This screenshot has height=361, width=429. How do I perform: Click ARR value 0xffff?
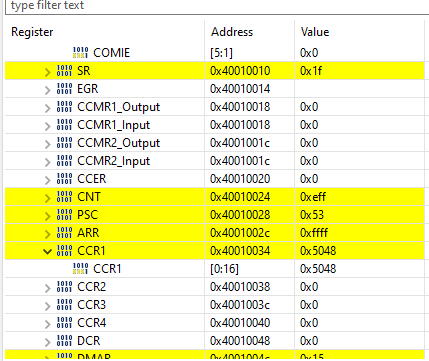tap(314, 233)
